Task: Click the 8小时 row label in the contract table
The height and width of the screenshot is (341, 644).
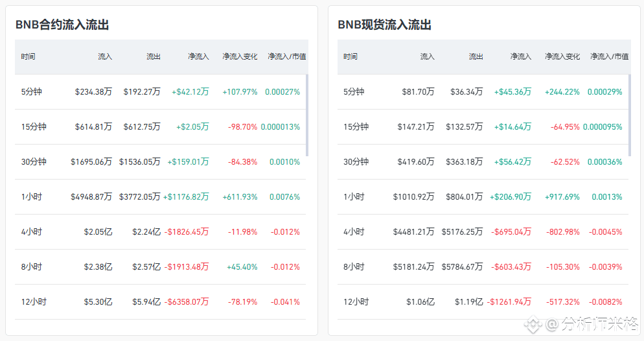Action: pos(32,267)
